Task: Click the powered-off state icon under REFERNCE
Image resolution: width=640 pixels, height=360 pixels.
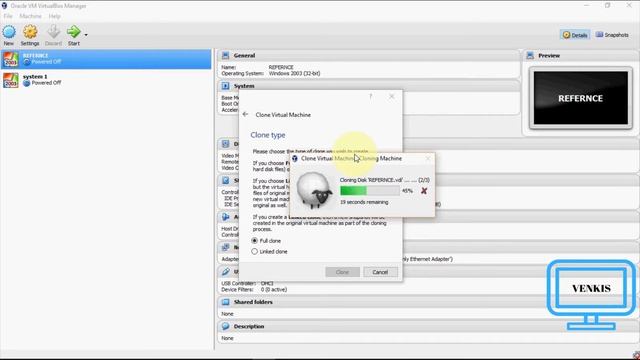Action: point(27,62)
